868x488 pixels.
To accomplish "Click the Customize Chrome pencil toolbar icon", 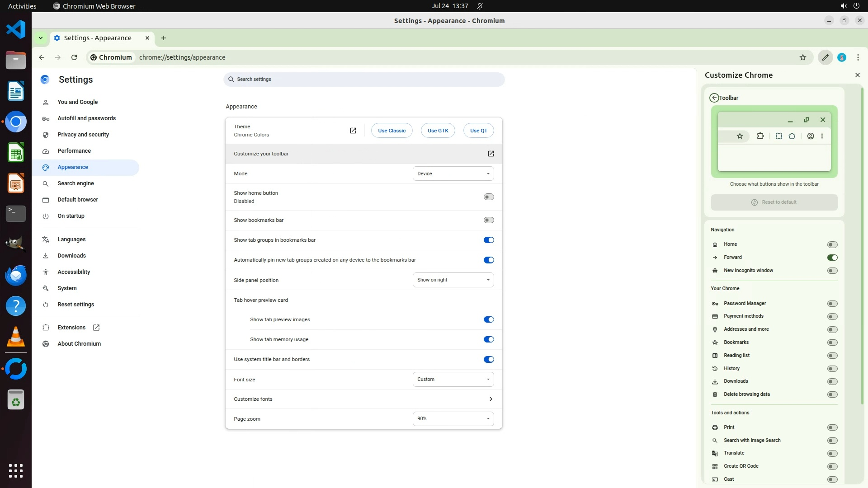I will [x=825, y=57].
